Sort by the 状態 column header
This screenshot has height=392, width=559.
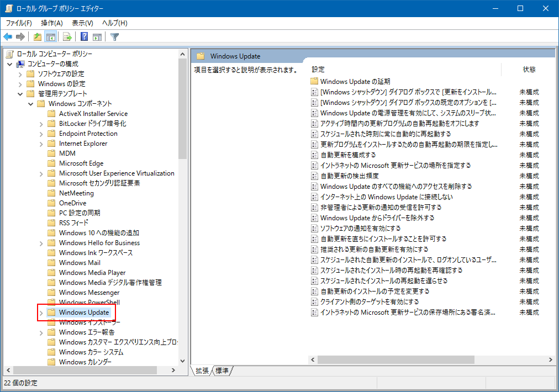pos(529,69)
